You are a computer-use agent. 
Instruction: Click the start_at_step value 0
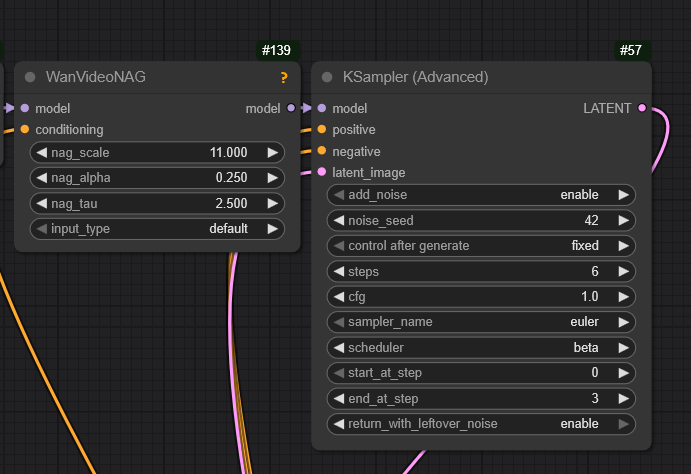[595, 373]
